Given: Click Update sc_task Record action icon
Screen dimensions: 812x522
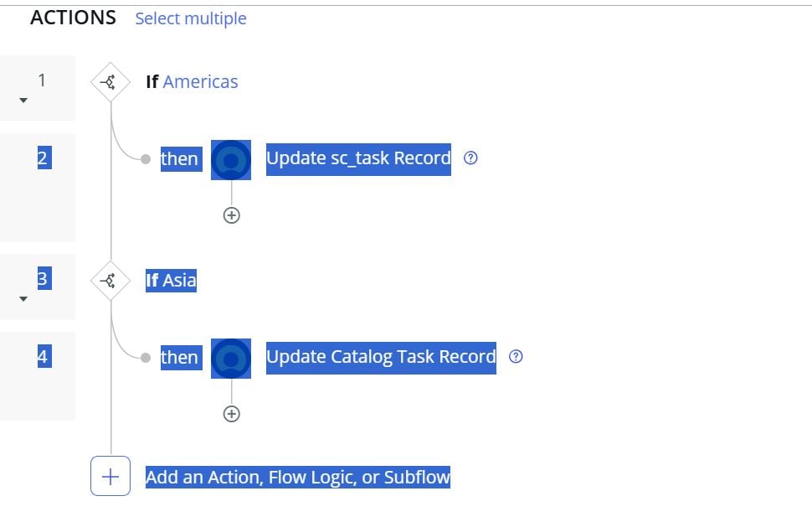Looking at the screenshot, I should pos(231,159).
